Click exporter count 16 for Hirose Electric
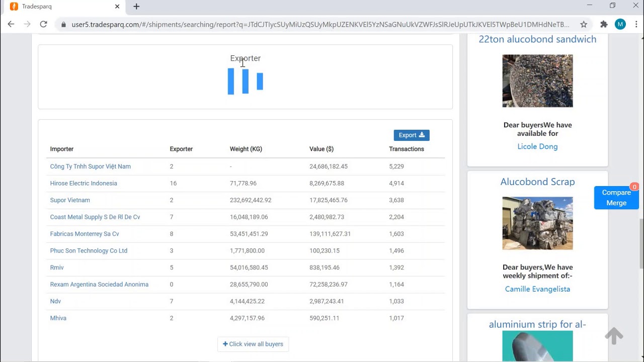The width and height of the screenshot is (644, 362). coord(173,183)
